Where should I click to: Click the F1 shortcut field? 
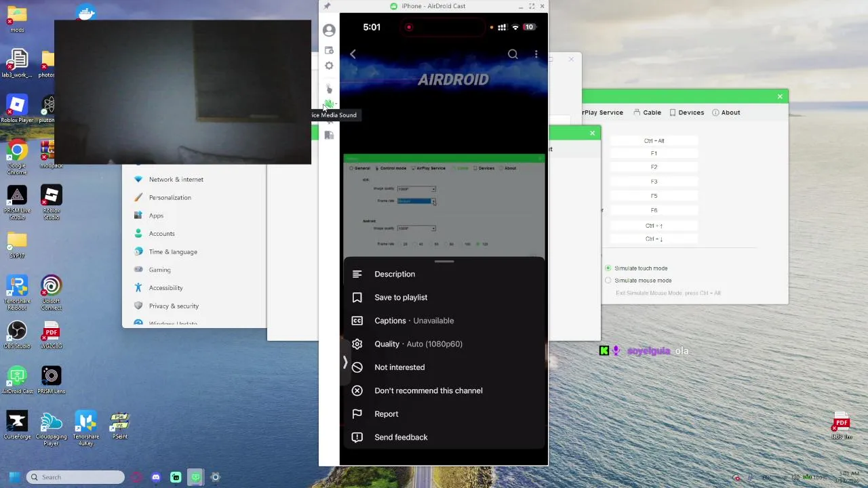coord(654,154)
